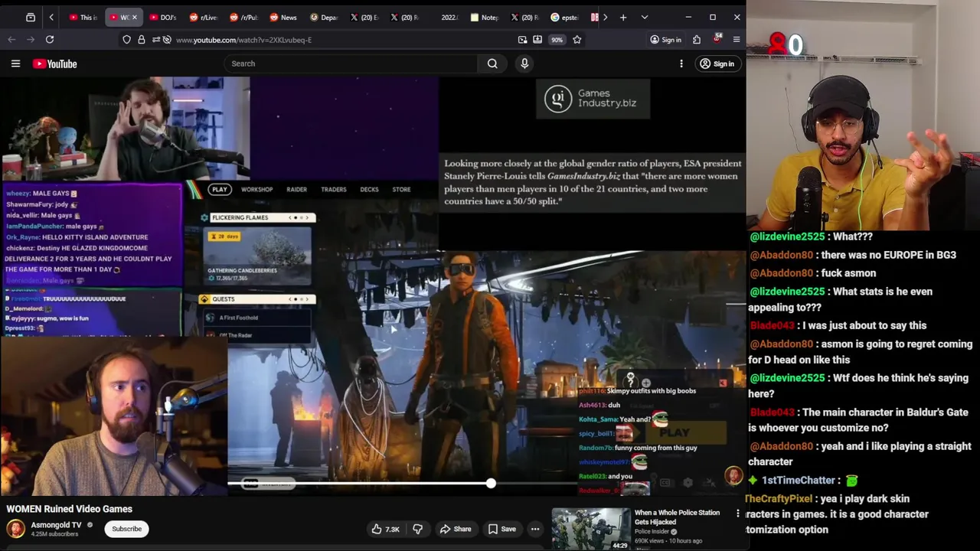Open YouTube settings three-dot menu
The width and height of the screenshot is (980, 551).
point(681,64)
